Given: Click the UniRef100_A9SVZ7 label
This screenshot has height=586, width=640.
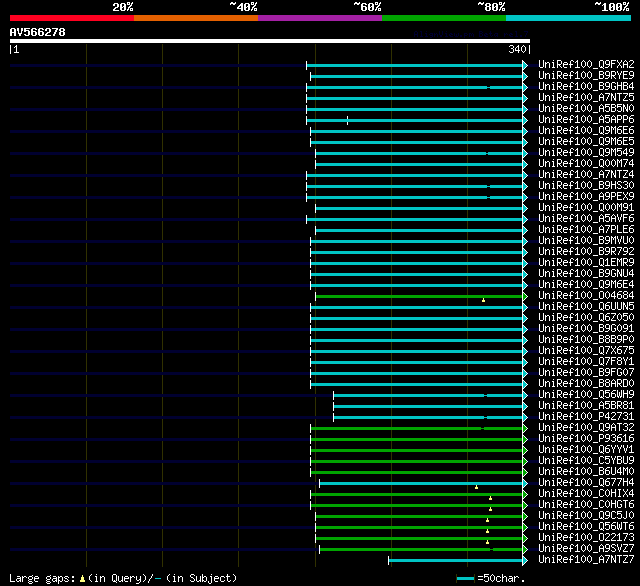Looking at the screenshot, I should [x=586, y=549].
